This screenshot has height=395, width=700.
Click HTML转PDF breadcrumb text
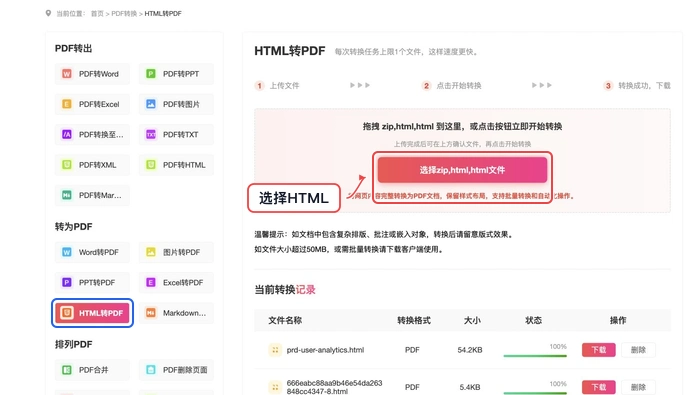[163, 14]
